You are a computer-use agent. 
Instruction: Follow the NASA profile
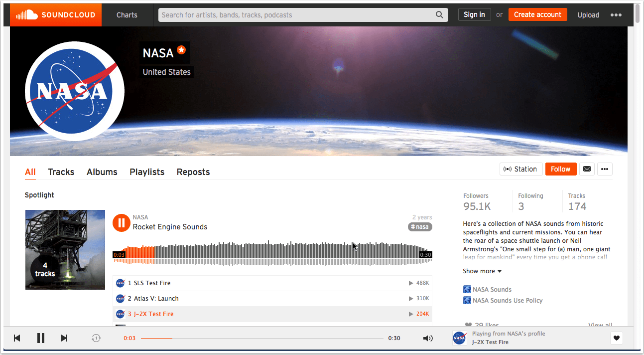(561, 169)
